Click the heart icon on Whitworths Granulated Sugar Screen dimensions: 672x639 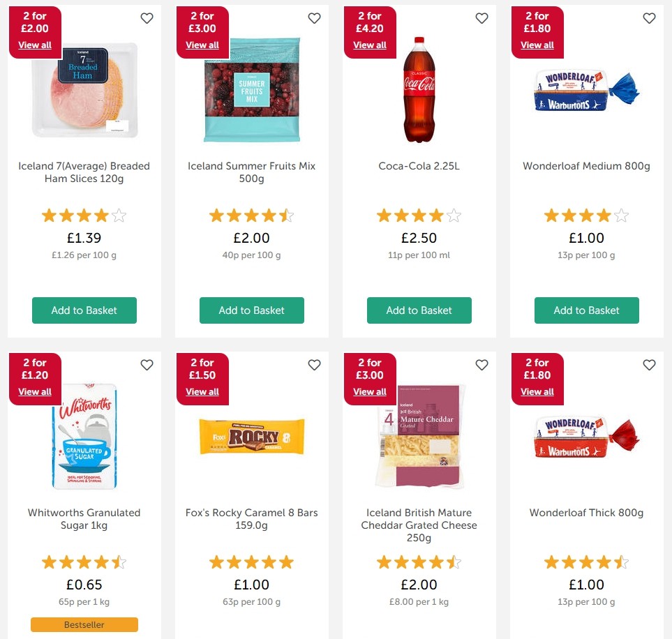click(147, 365)
